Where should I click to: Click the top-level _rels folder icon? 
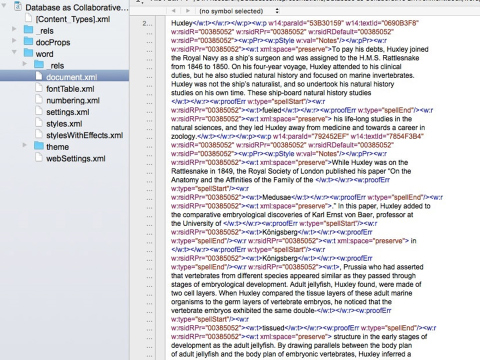pos(29,30)
